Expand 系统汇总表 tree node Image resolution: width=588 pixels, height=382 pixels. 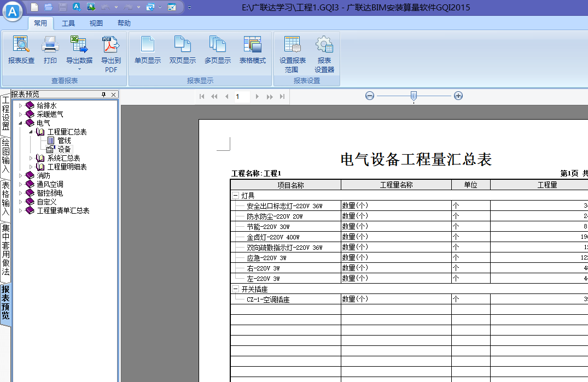tap(31, 158)
